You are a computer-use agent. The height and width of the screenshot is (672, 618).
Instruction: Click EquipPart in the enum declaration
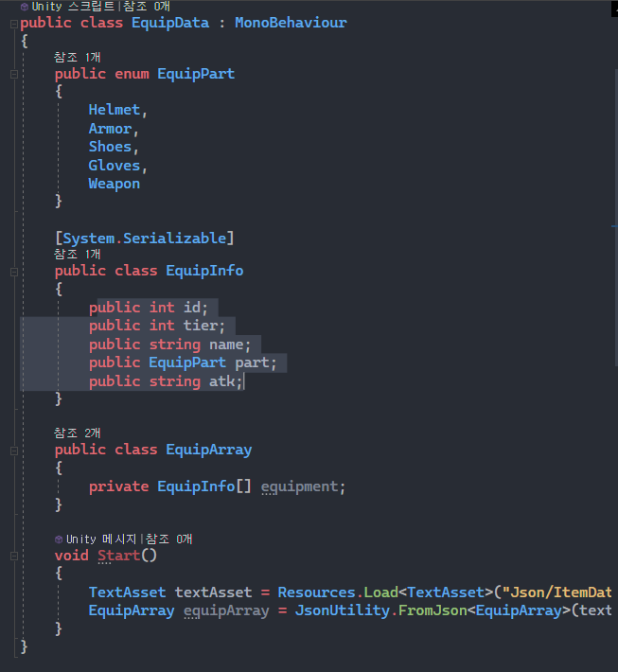[x=196, y=74]
